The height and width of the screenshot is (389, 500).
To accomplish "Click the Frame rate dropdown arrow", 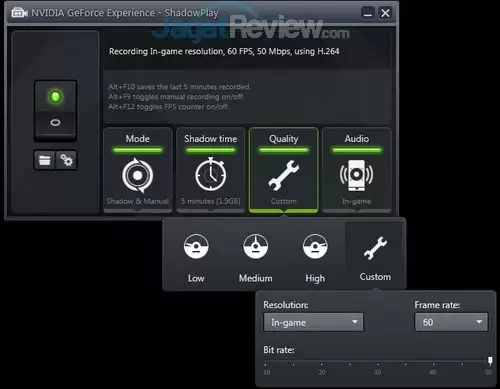I will (479, 322).
